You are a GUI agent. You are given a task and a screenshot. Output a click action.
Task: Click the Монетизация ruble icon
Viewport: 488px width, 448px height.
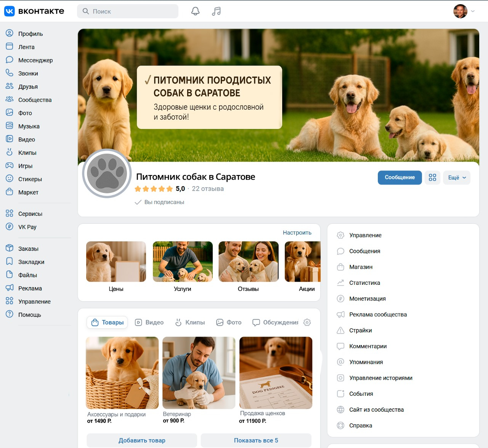(x=340, y=299)
